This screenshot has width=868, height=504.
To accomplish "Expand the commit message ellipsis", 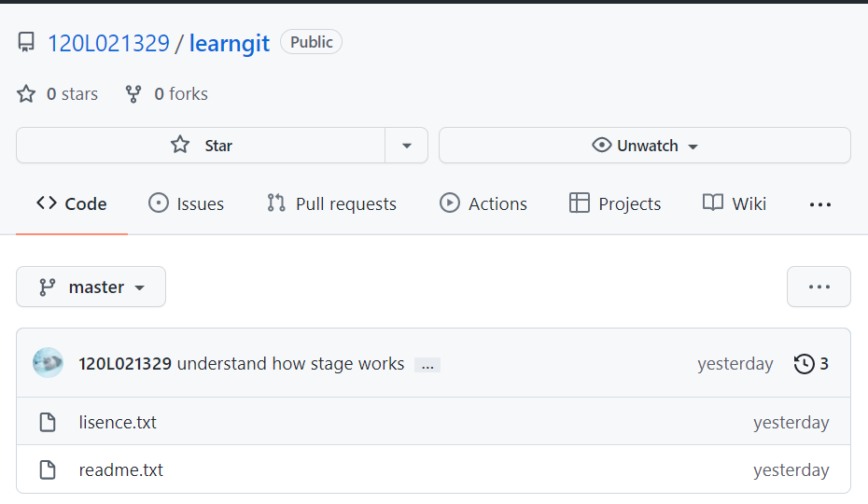I will point(427,365).
